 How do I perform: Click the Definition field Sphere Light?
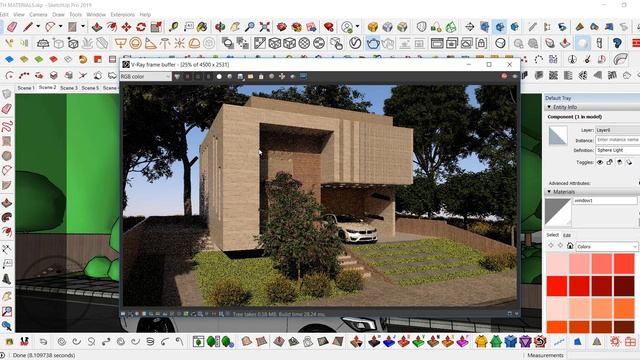pyautogui.click(x=618, y=150)
